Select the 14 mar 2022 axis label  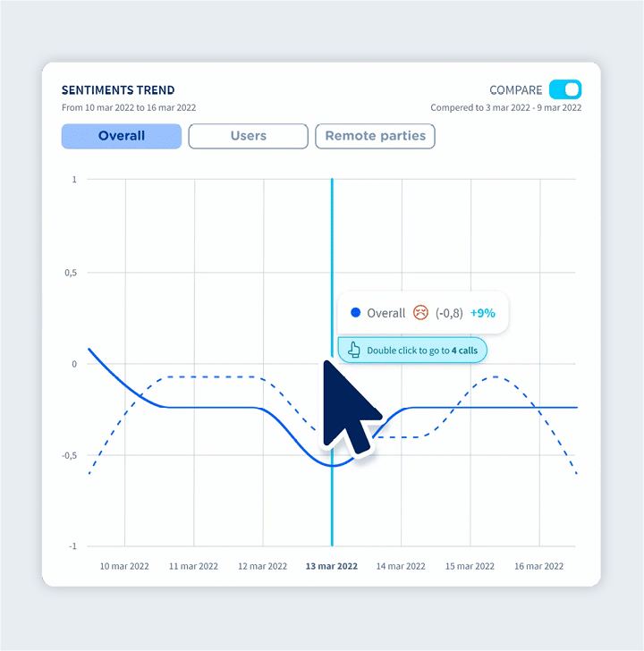coord(401,566)
